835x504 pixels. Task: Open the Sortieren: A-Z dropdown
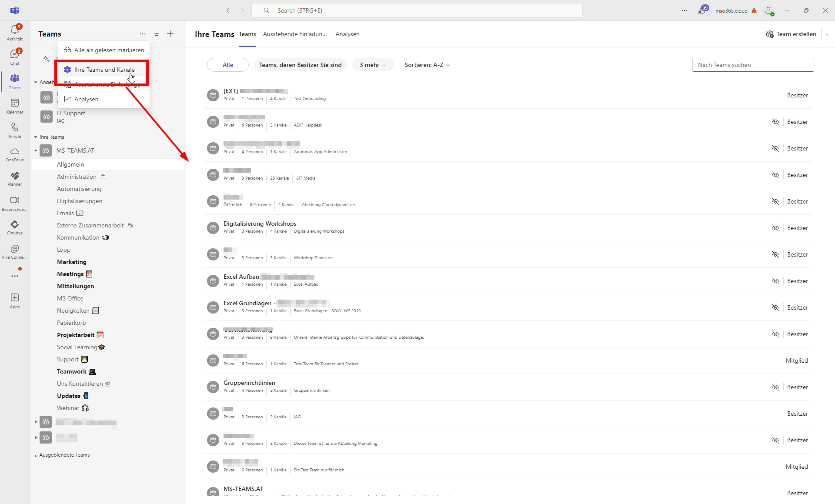click(427, 65)
